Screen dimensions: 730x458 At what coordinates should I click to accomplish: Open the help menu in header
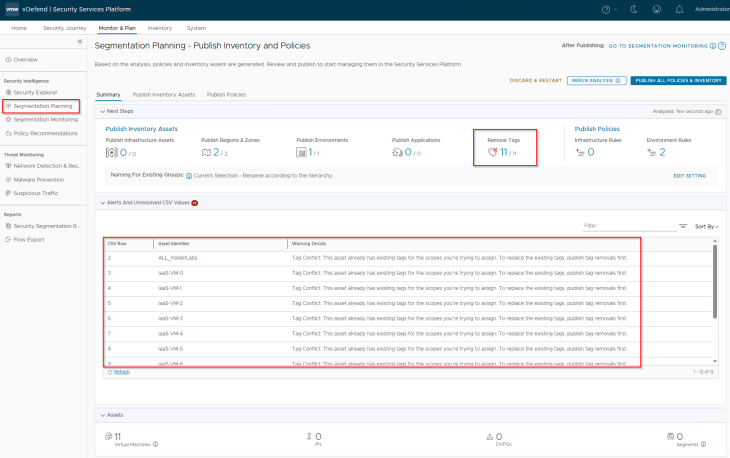pyautogui.click(x=608, y=9)
